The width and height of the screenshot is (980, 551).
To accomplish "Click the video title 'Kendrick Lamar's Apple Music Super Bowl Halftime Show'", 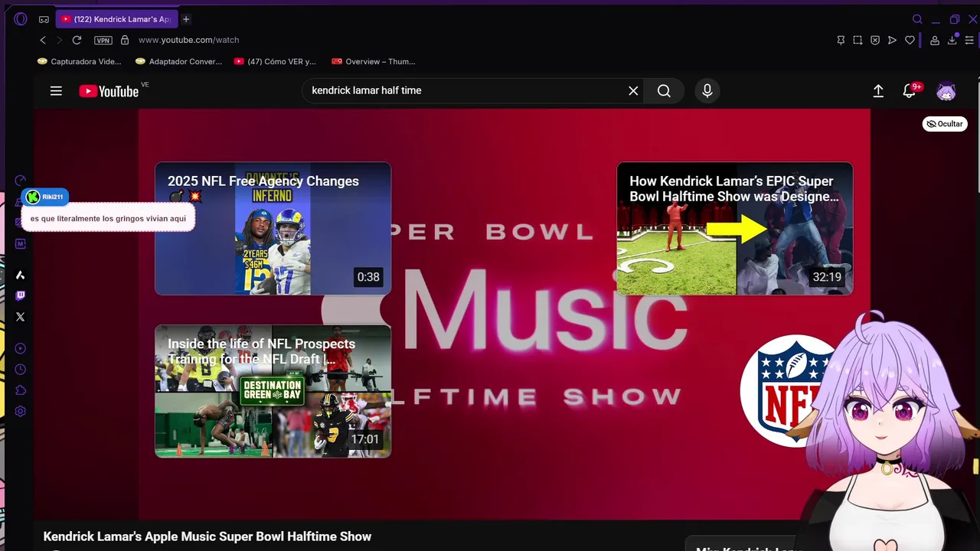I will 207,536.
